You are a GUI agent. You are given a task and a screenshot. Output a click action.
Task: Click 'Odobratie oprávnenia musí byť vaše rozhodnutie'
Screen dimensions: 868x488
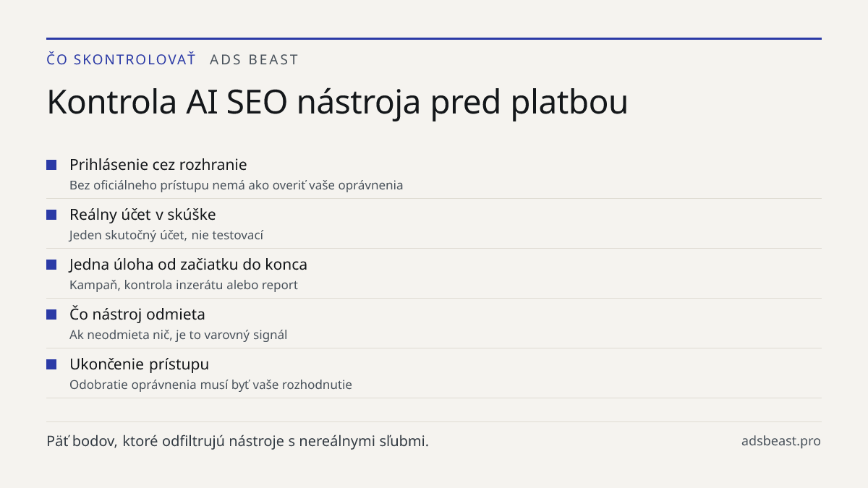coord(210,385)
